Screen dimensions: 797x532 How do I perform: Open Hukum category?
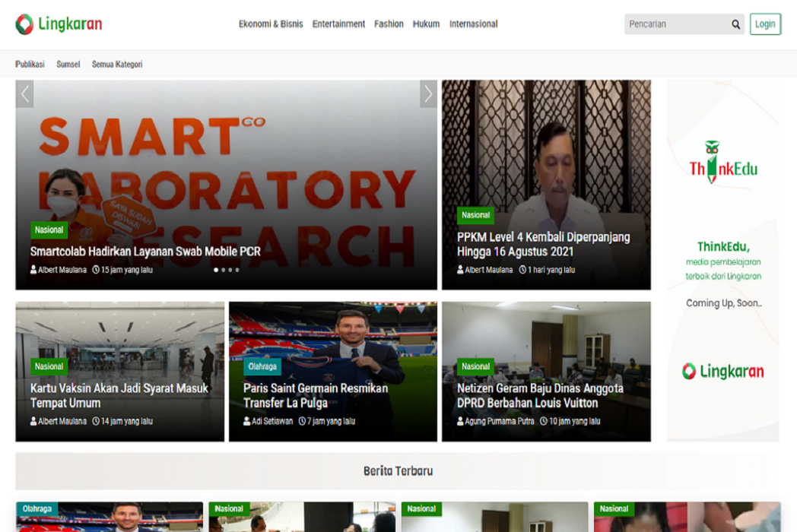[426, 24]
